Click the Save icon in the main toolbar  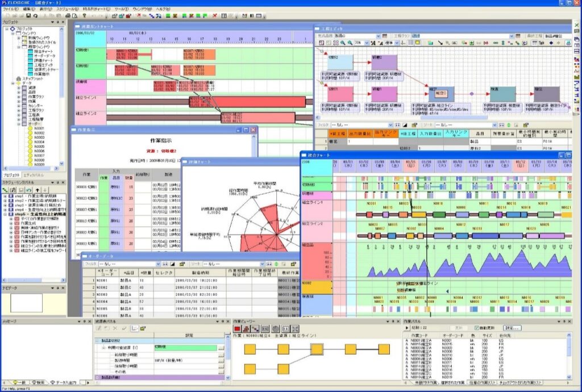pyautogui.click(x=28, y=15)
